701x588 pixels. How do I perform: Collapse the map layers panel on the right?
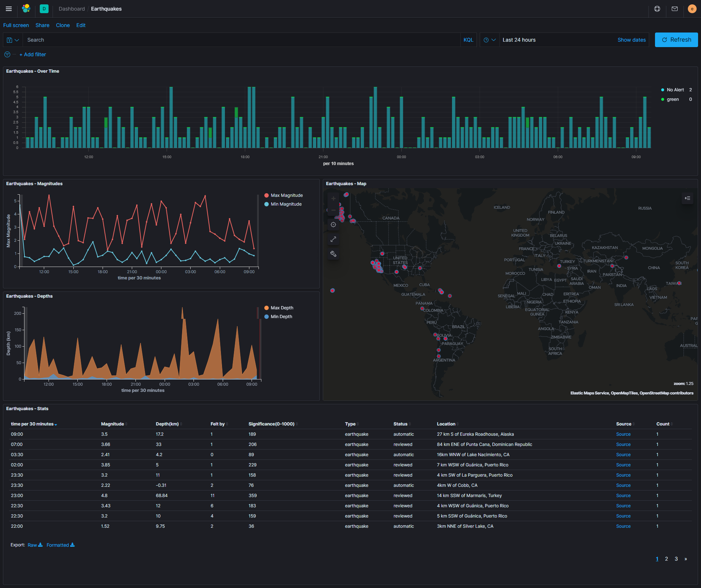click(x=687, y=198)
